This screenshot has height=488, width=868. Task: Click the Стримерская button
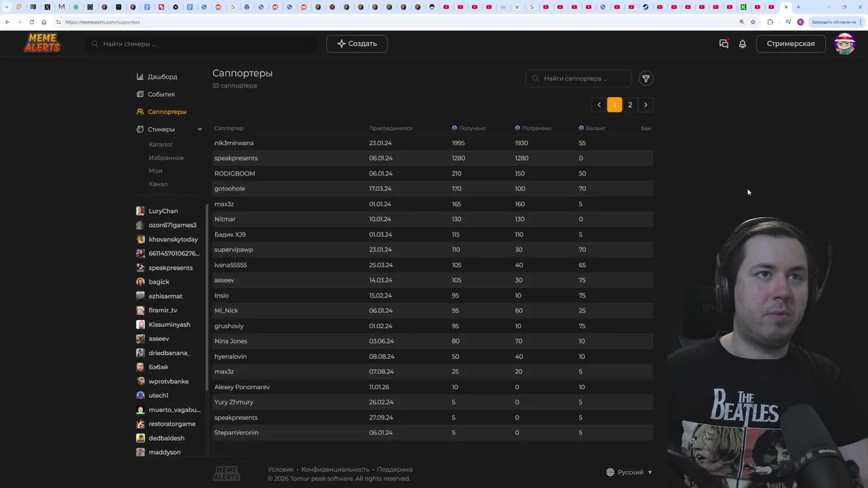coord(790,44)
